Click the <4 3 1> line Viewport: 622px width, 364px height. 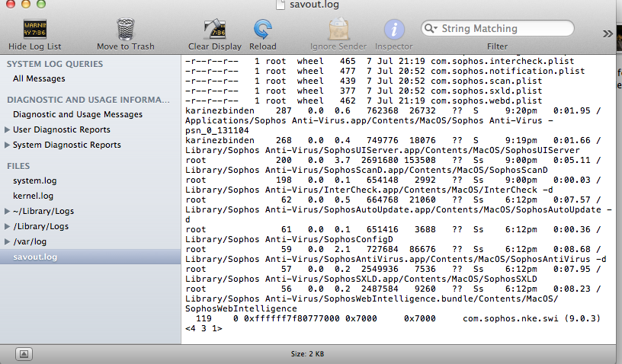pyautogui.click(x=204, y=328)
